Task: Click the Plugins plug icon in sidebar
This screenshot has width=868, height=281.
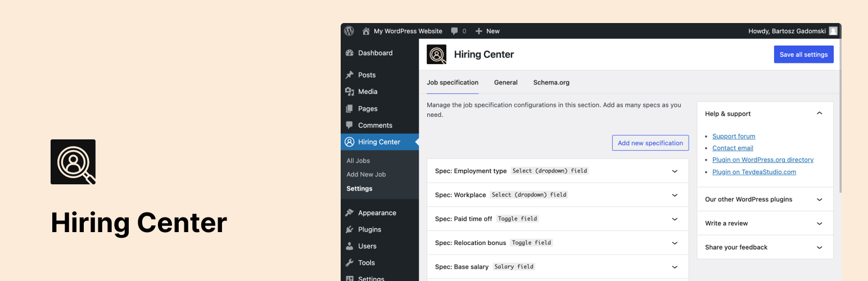Action: 350,229
